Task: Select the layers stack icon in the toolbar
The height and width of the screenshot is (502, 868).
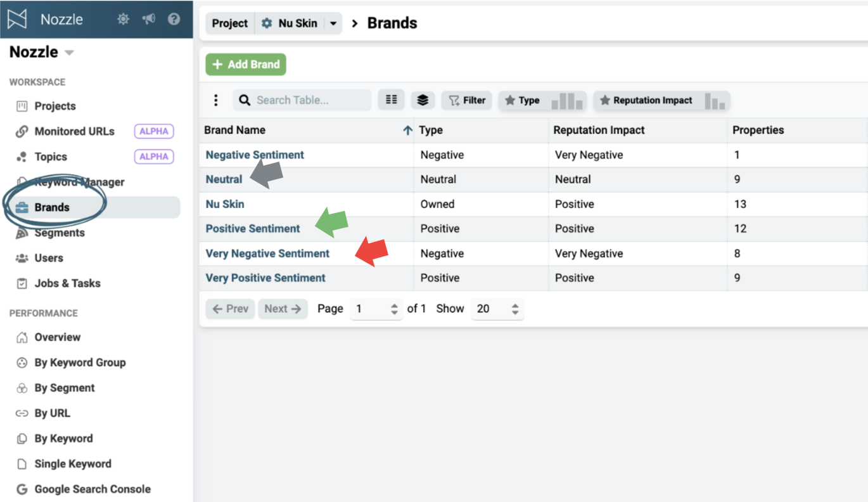Action: (423, 100)
